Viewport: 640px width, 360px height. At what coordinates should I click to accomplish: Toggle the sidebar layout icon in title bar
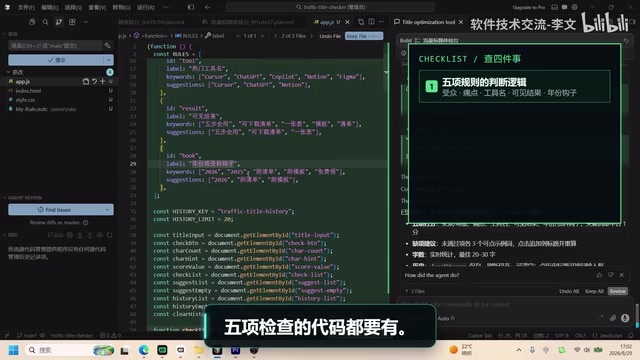191,7
